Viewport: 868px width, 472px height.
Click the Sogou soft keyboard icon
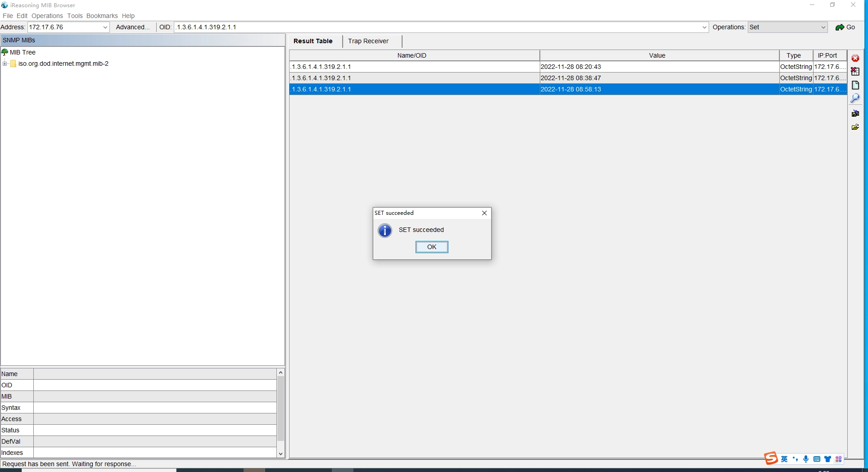(817, 459)
